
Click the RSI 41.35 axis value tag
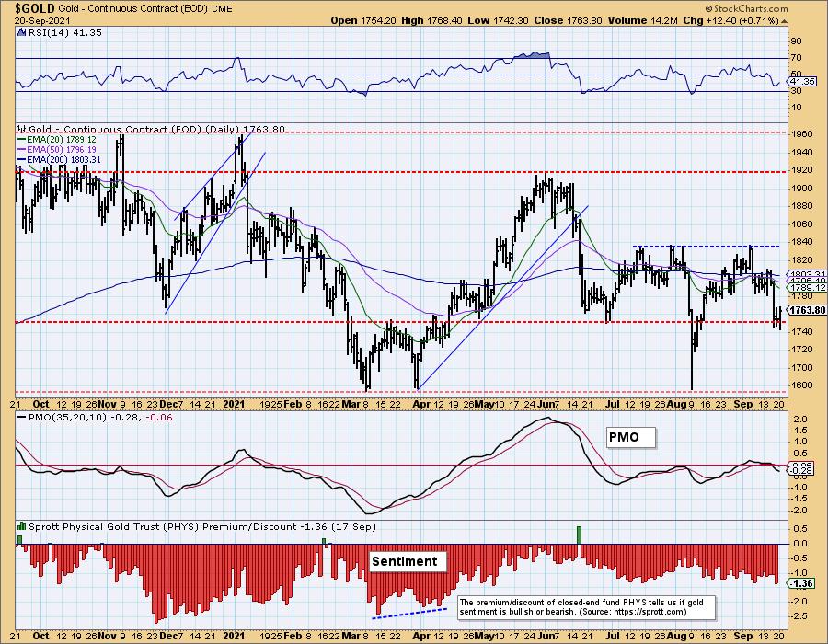pyautogui.click(x=802, y=81)
